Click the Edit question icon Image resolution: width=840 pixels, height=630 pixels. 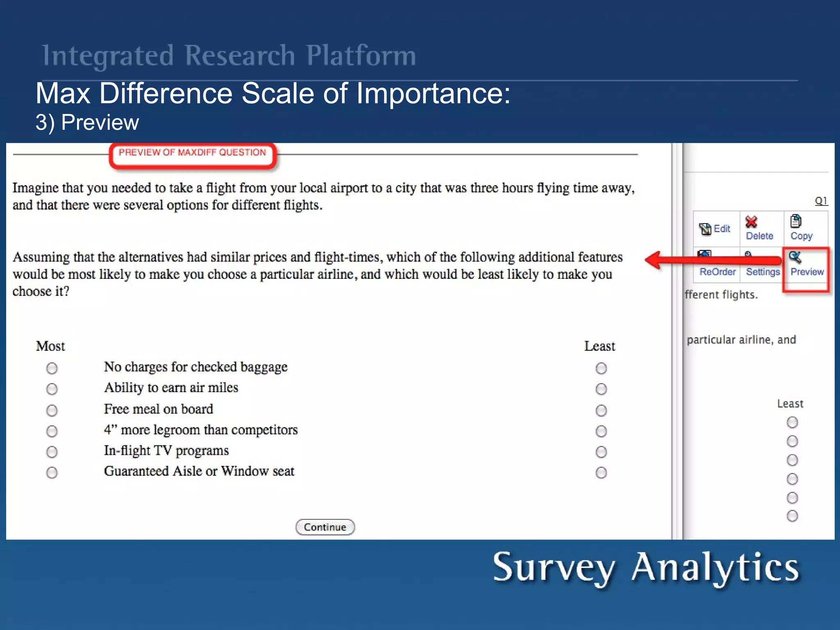click(x=705, y=229)
